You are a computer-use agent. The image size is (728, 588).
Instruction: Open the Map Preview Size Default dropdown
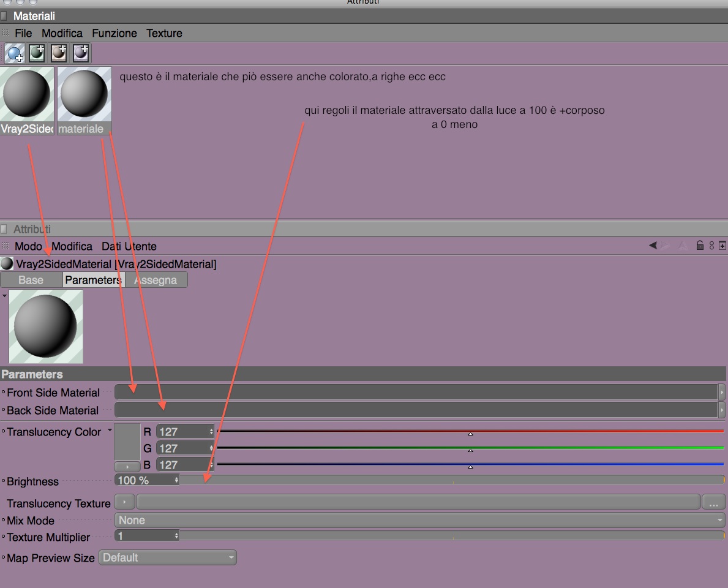(168, 557)
